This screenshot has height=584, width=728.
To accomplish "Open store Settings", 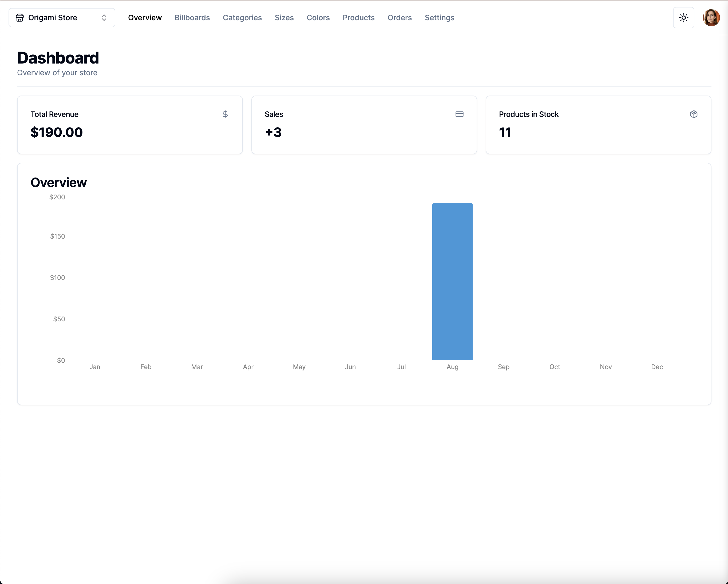I will point(439,18).
